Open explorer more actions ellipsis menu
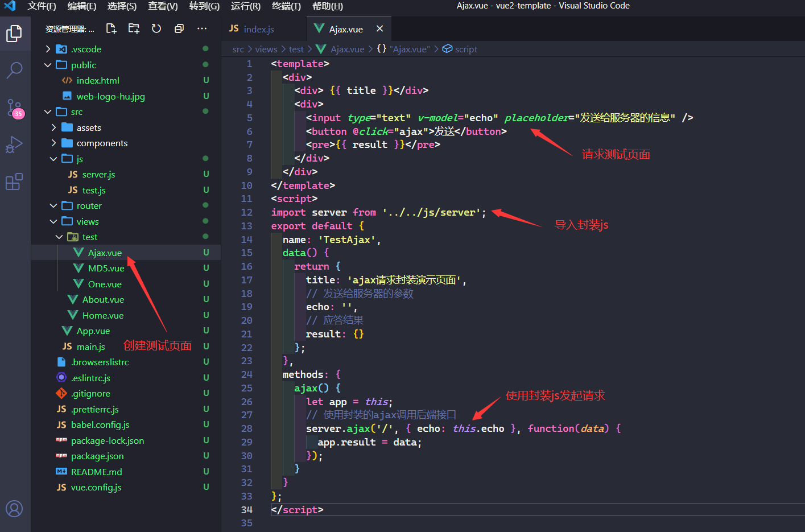 click(x=202, y=28)
